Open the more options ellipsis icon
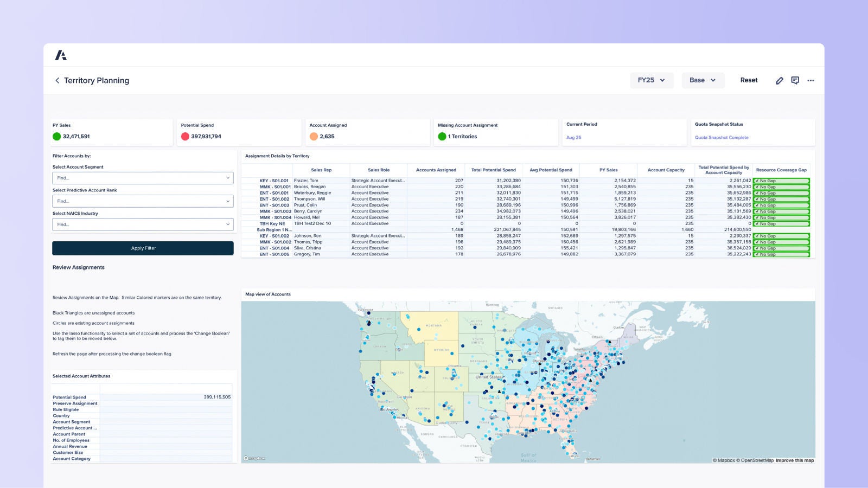868x488 pixels. point(810,80)
